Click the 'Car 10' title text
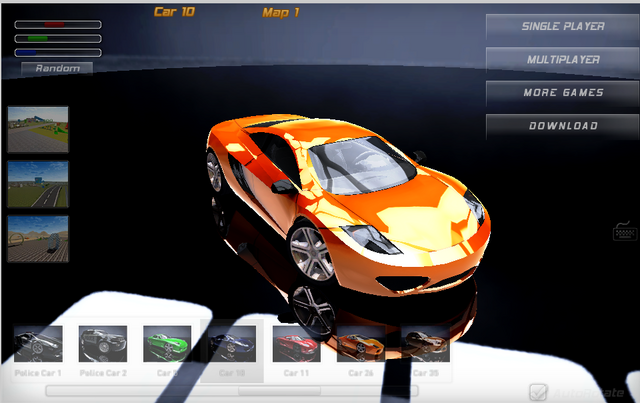The image size is (640, 403). [x=174, y=12]
